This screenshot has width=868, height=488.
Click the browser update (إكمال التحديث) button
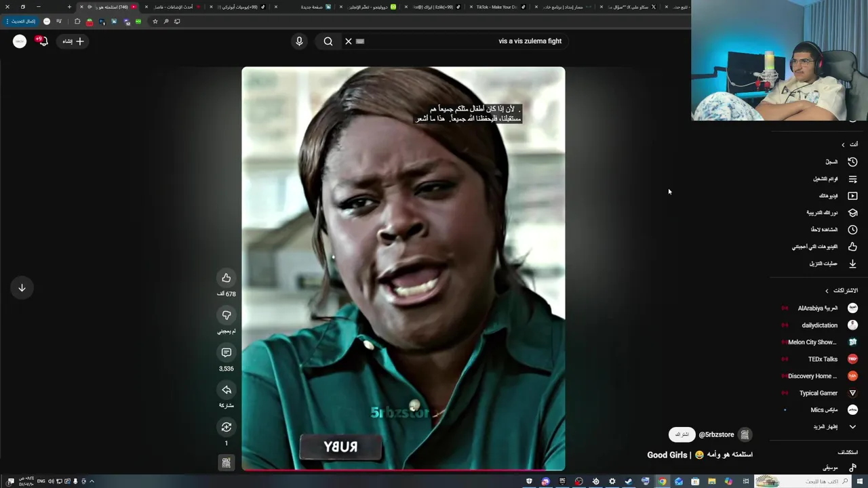tap(22, 22)
